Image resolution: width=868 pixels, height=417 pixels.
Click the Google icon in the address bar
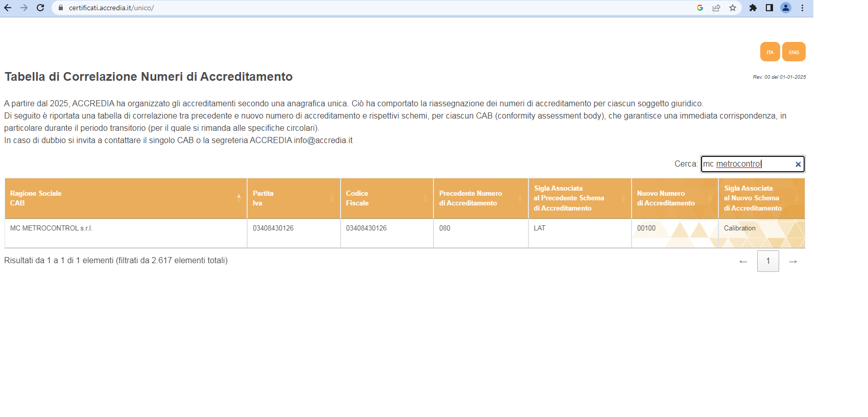[x=700, y=8]
